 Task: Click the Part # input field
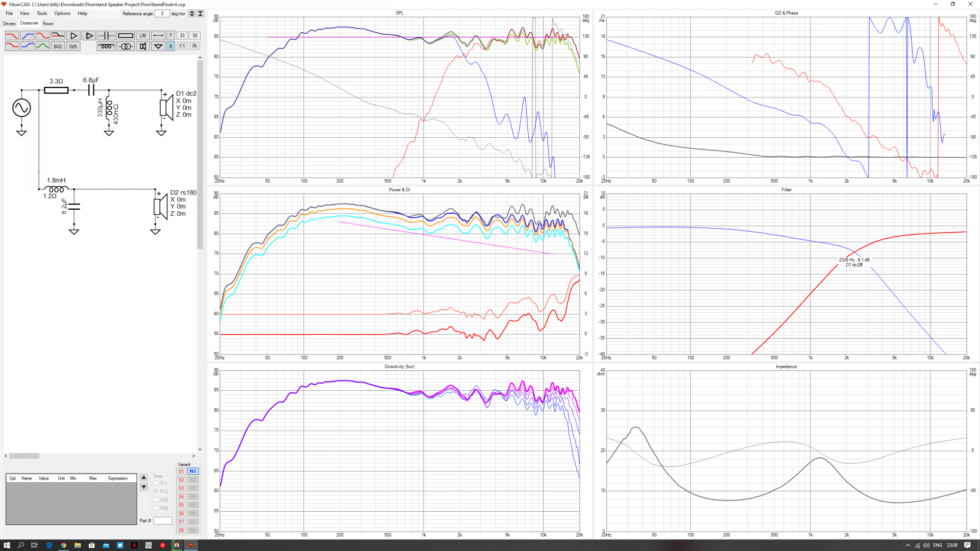click(x=163, y=521)
